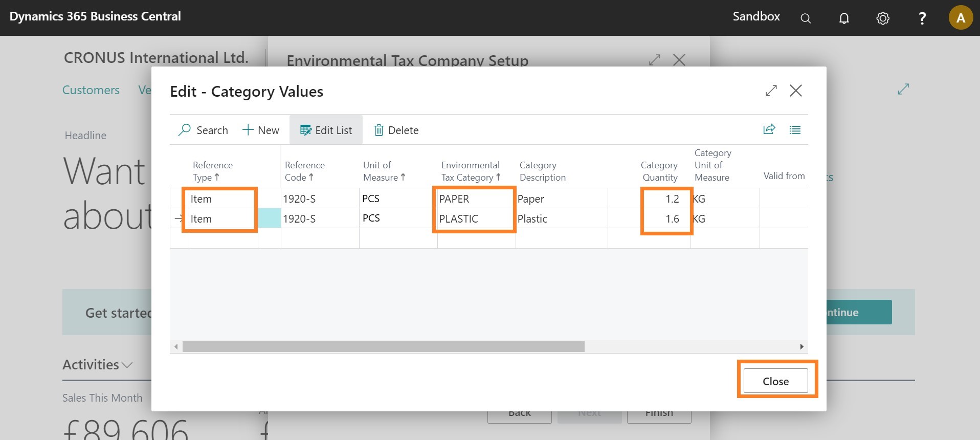This screenshot has width=980, height=440.
Task: Click the search magnifier icon in top bar
Action: (x=806, y=18)
